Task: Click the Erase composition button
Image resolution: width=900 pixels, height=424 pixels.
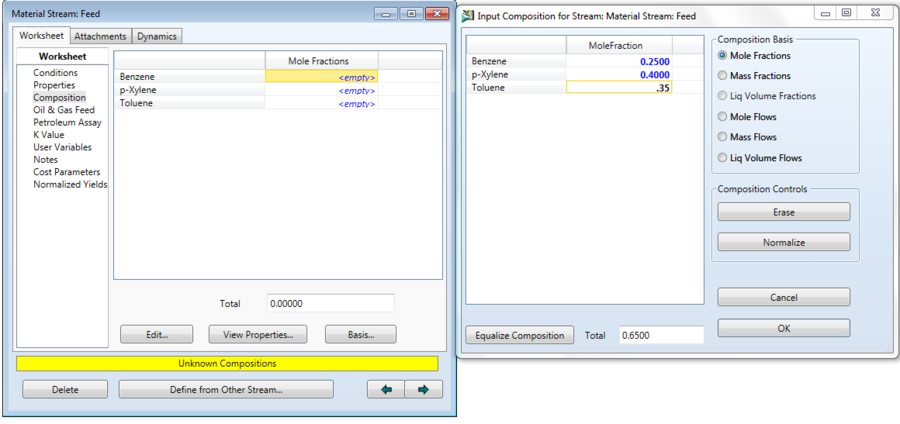Action: coord(783,212)
